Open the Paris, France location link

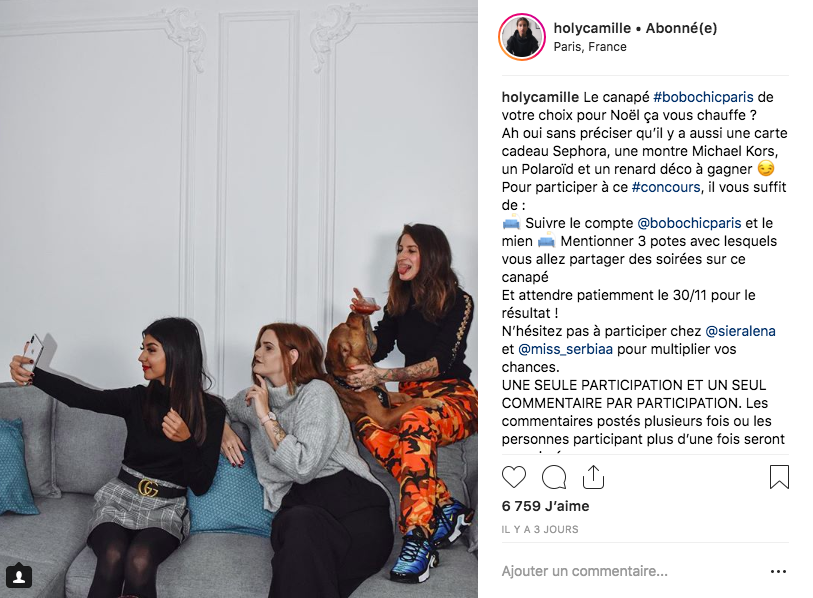[590, 47]
